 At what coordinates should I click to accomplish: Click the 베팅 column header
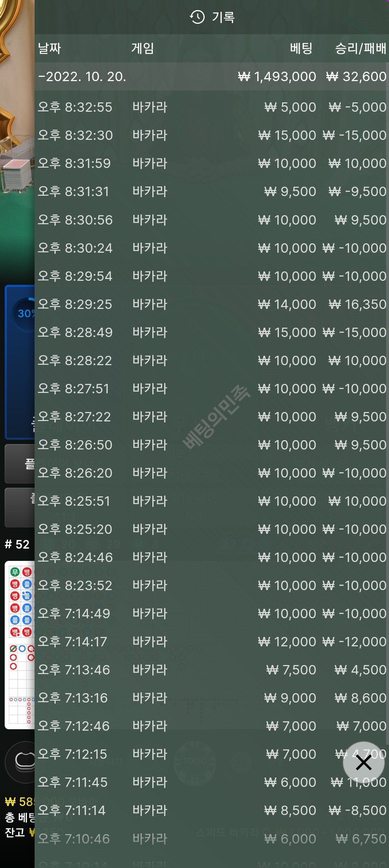pyautogui.click(x=301, y=48)
